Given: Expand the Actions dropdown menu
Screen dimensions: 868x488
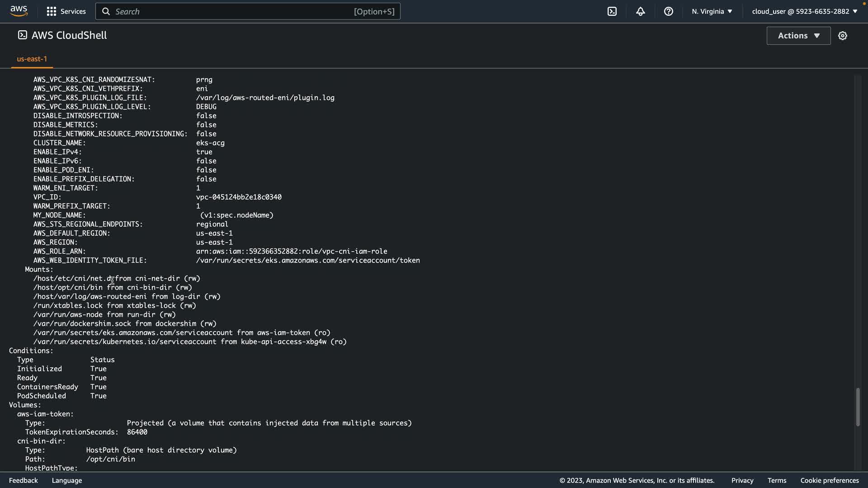Looking at the screenshot, I should 798,36.
